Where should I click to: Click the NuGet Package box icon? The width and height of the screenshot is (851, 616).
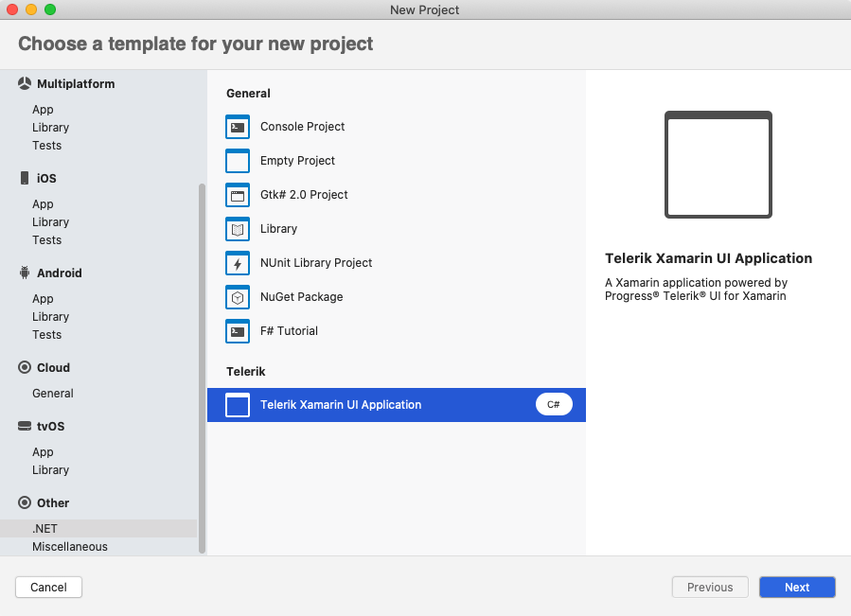click(x=238, y=297)
